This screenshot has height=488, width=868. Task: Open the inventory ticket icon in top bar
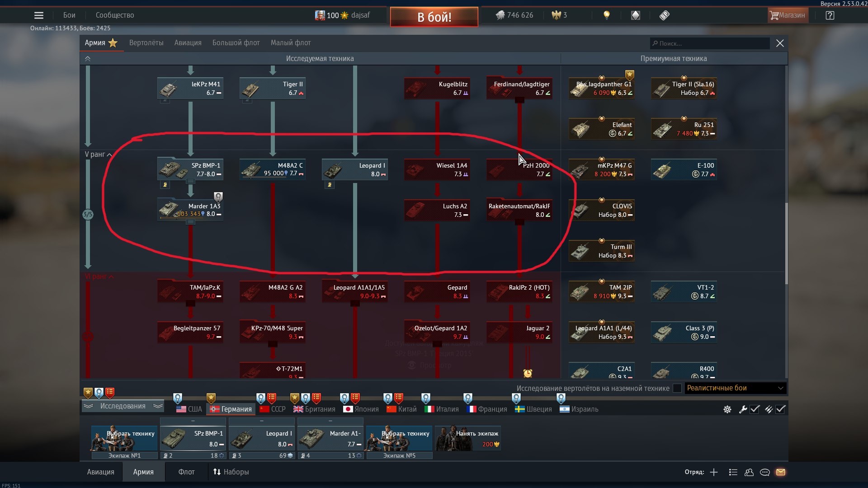(664, 15)
